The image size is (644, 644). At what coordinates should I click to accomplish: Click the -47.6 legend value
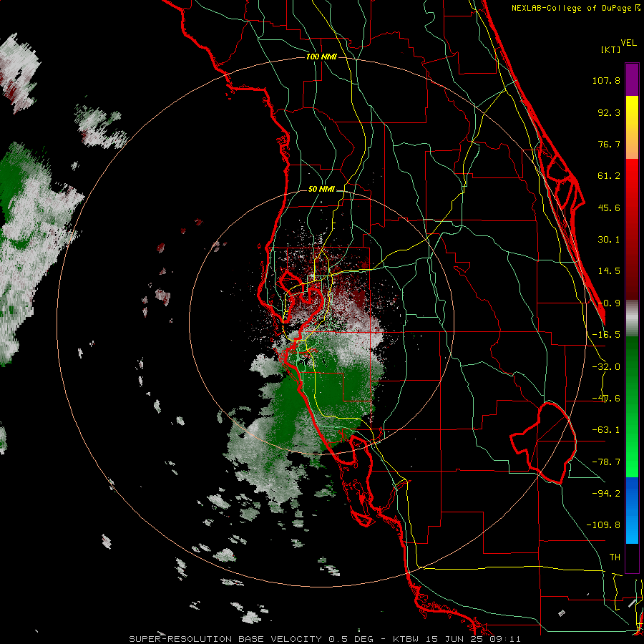click(606, 399)
